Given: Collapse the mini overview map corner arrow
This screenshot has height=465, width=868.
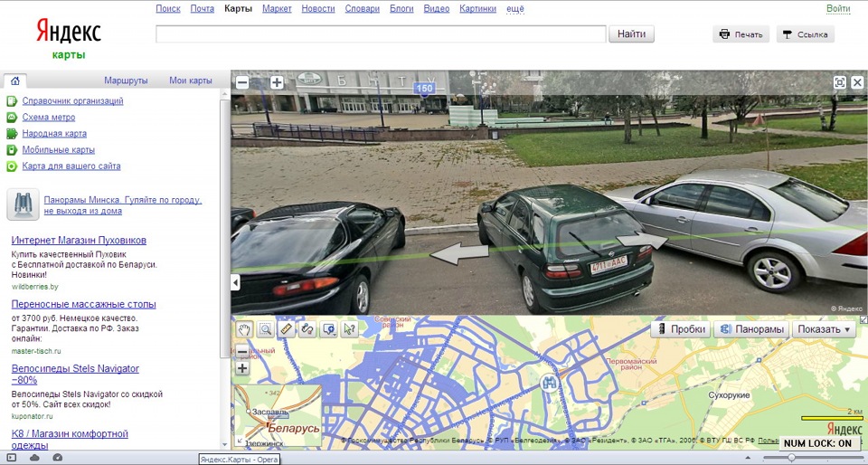Looking at the screenshot, I should pos(240,441).
